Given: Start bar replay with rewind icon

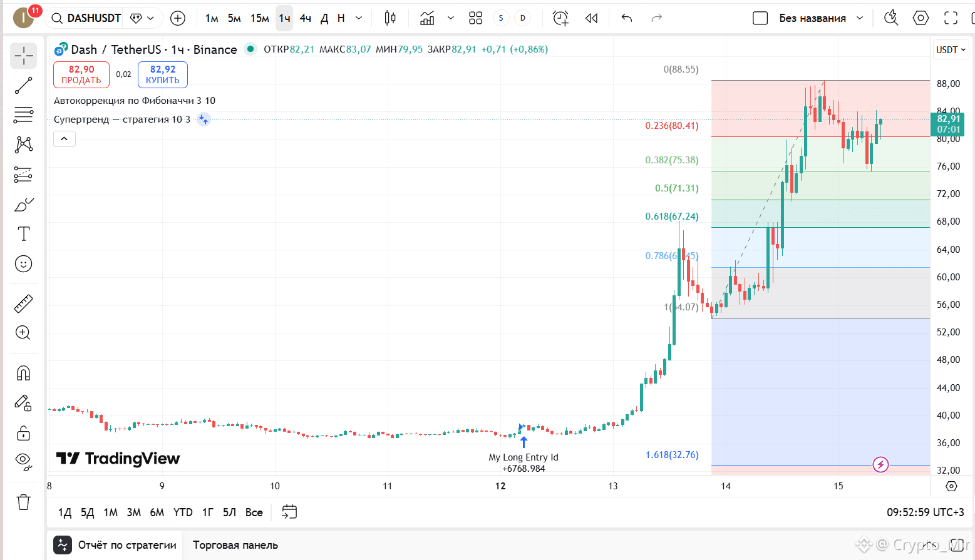Looking at the screenshot, I should [x=591, y=18].
